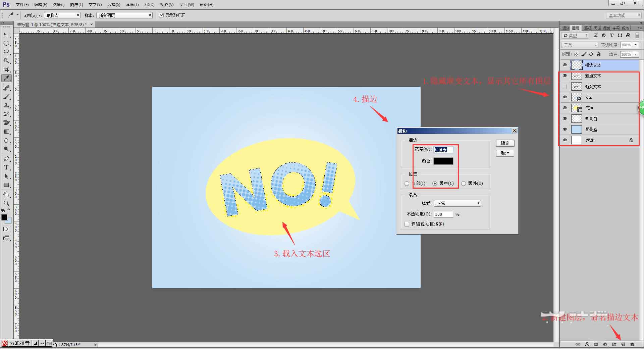This screenshot has width=644, height=349.
Task: Select the Zoom tool
Action: click(x=6, y=203)
